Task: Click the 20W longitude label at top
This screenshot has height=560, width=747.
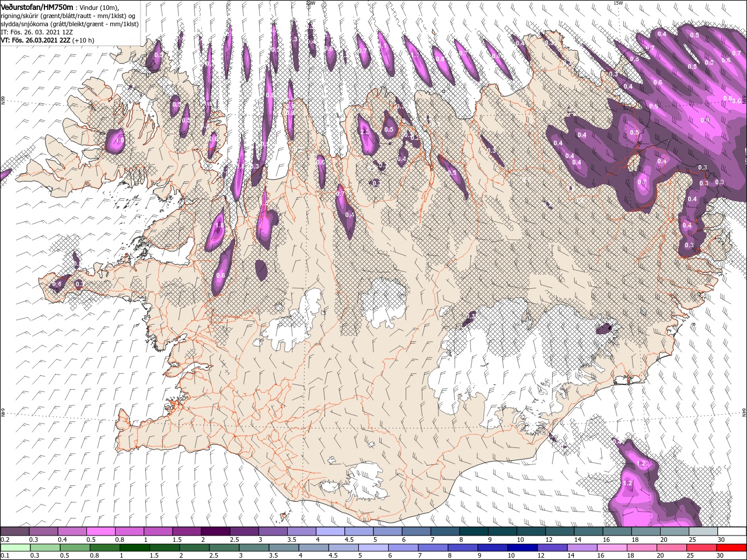Action: click(310, 3)
